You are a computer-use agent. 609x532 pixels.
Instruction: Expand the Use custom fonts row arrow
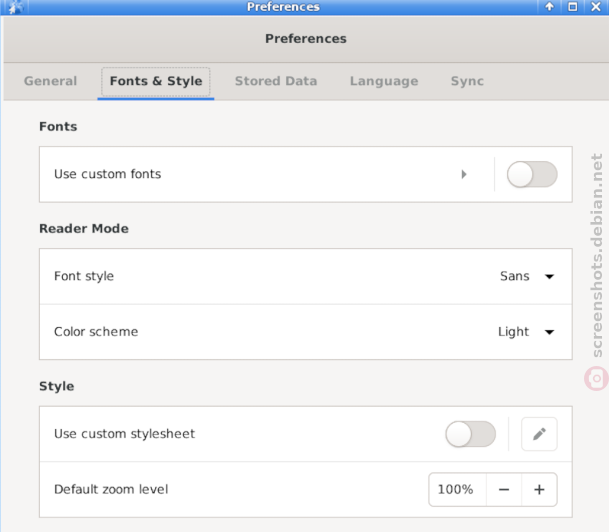click(x=464, y=174)
